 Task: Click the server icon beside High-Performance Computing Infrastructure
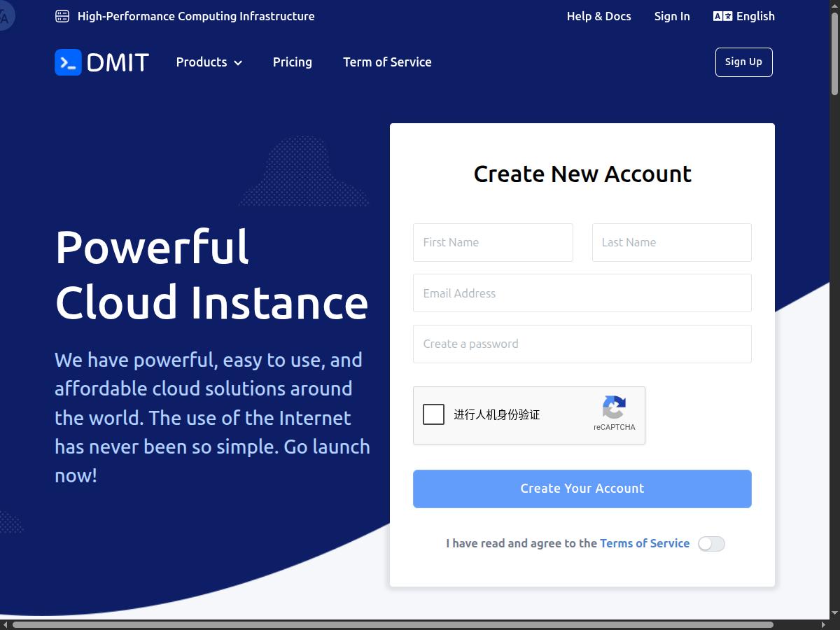[x=62, y=16]
